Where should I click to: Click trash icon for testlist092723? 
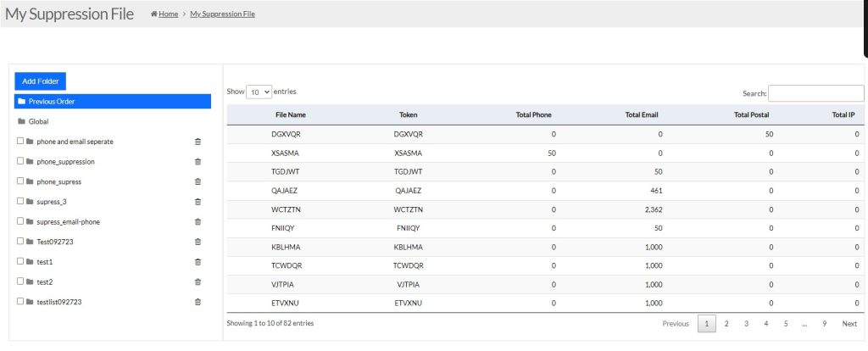pyautogui.click(x=198, y=302)
